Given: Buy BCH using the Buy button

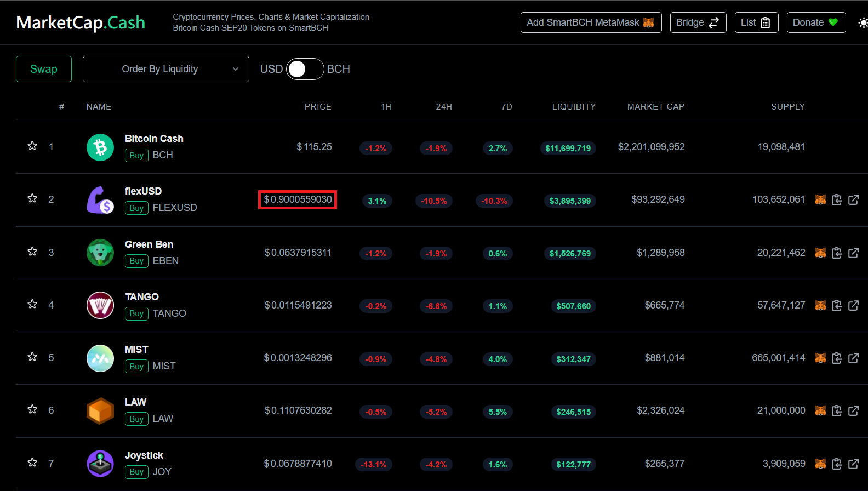Looking at the screenshot, I should (136, 156).
